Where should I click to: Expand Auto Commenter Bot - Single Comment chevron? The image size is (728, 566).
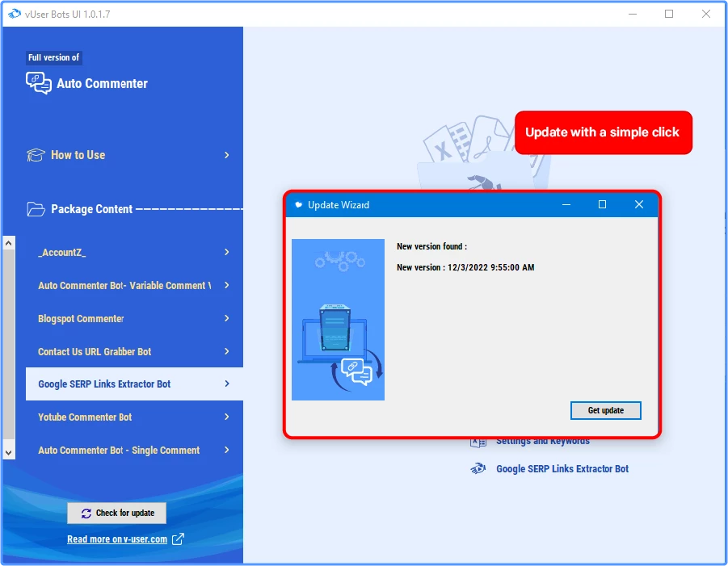tap(226, 450)
